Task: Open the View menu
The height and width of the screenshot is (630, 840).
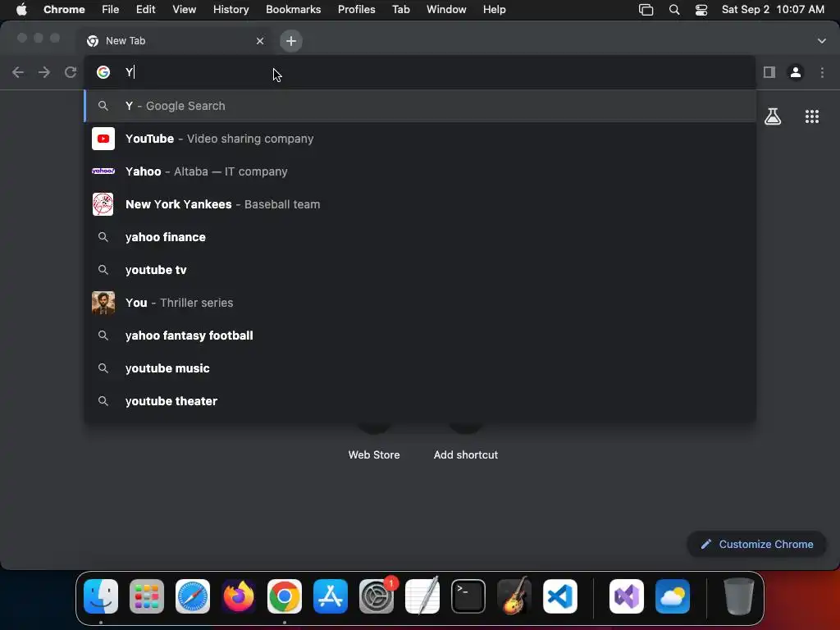Action: [x=185, y=10]
